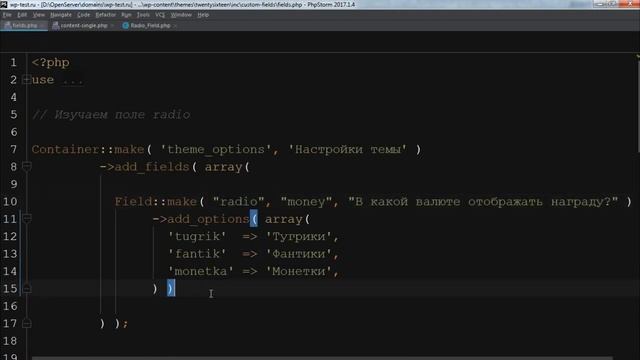Click the 'add_options' method call
Image resolution: width=640 pixels, height=360 pixels.
(208, 219)
